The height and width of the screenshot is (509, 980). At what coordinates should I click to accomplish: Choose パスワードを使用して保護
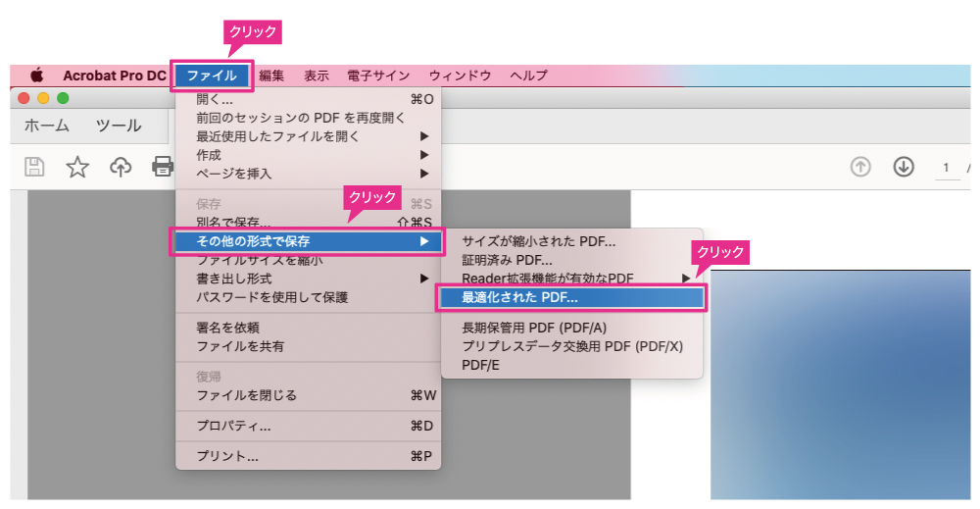coord(308,297)
